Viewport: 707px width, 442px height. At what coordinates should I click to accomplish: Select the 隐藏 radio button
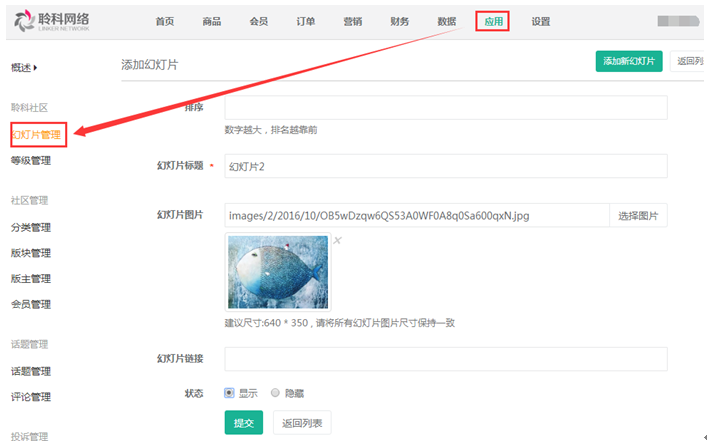[x=275, y=393]
